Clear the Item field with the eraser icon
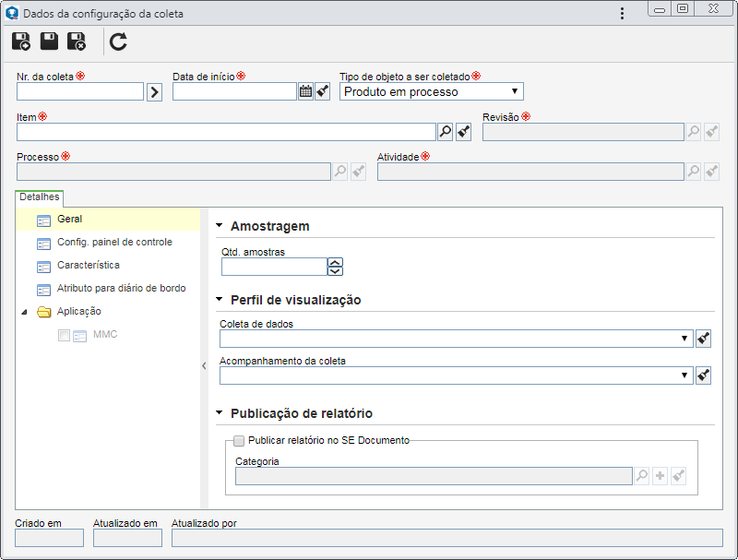738x560 pixels. click(x=464, y=132)
